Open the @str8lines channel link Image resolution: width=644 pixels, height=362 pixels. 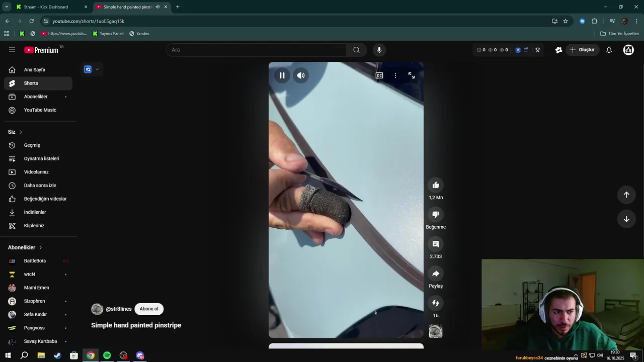119,309
